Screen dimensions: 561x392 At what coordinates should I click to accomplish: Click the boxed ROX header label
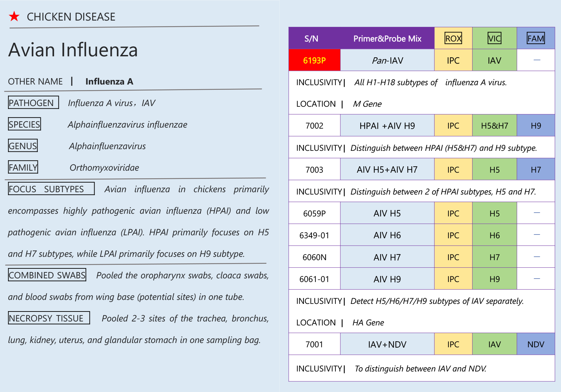coord(453,38)
